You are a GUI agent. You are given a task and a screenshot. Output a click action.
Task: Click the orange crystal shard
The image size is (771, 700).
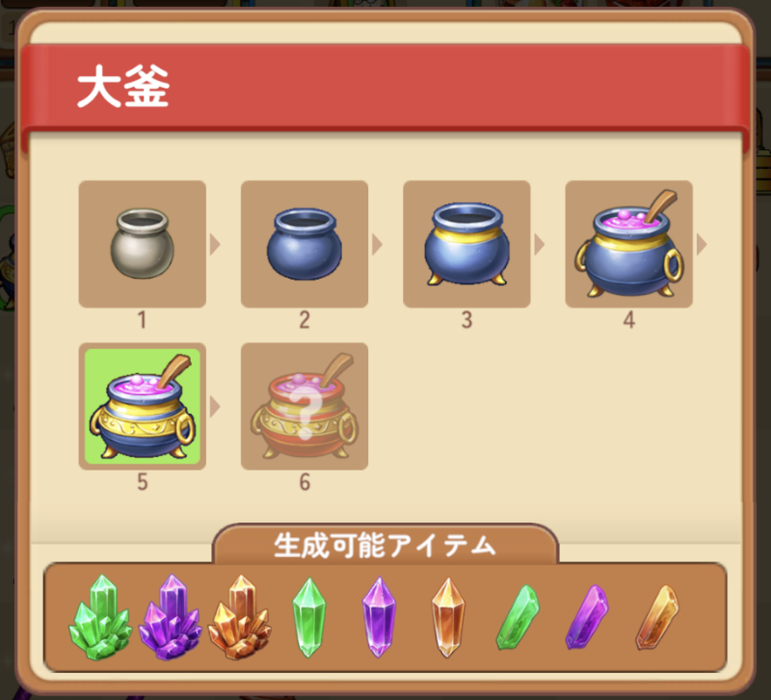tap(657, 617)
